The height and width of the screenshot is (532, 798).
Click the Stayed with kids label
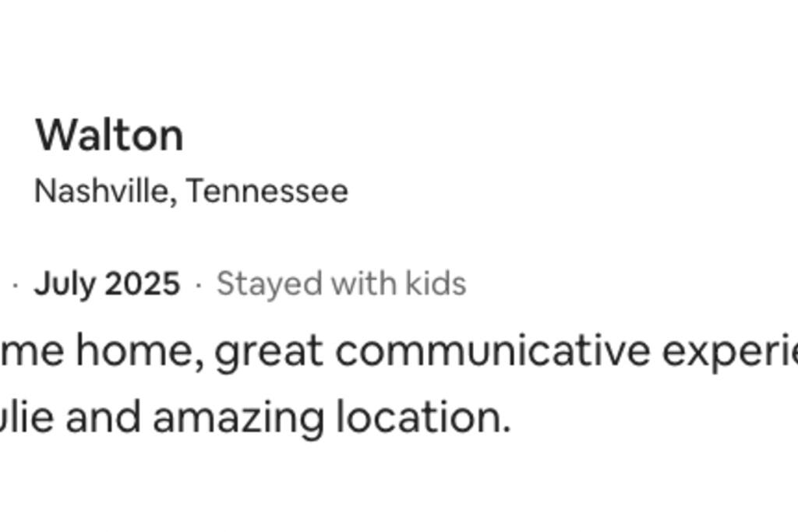click(341, 284)
